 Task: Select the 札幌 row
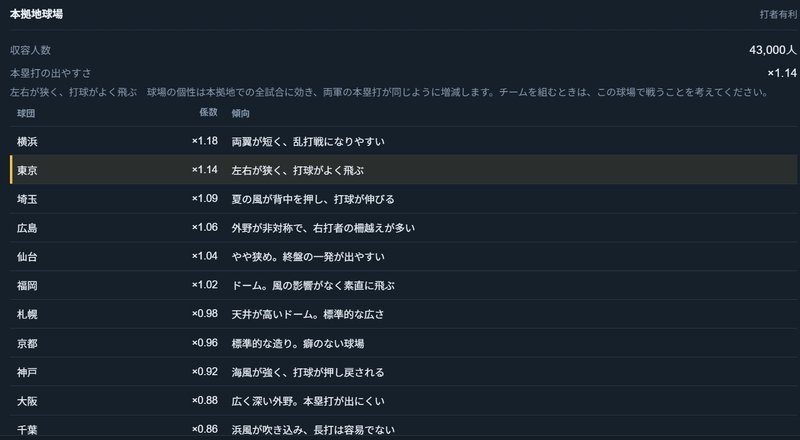(x=403, y=314)
